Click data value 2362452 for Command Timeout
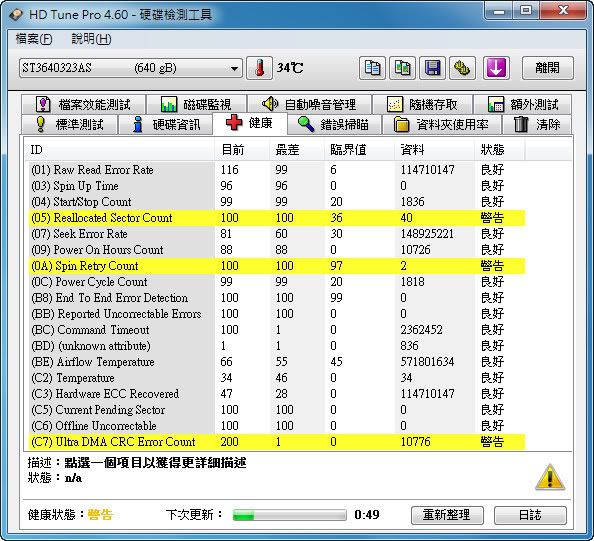Image resolution: width=594 pixels, height=541 pixels. point(421,330)
